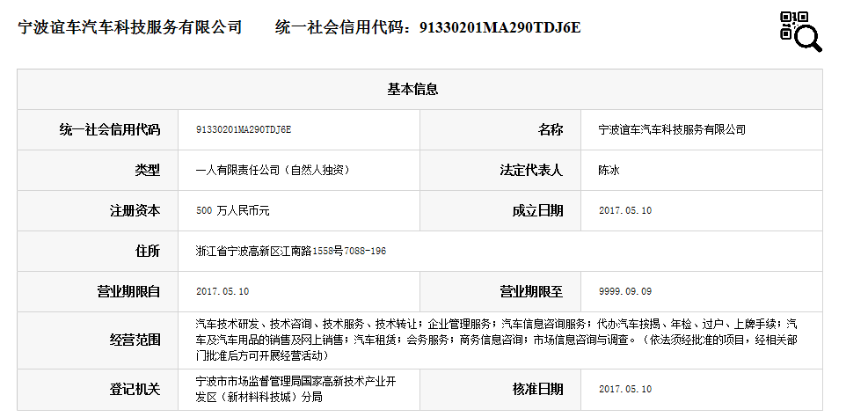Select the table value 91330201MA290TDJ6E
868x417 pixels.
(244, 129)
